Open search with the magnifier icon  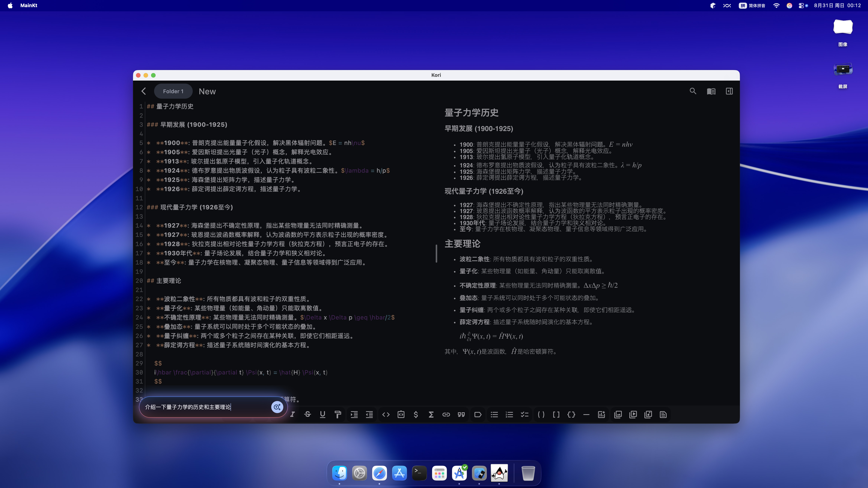693,91
